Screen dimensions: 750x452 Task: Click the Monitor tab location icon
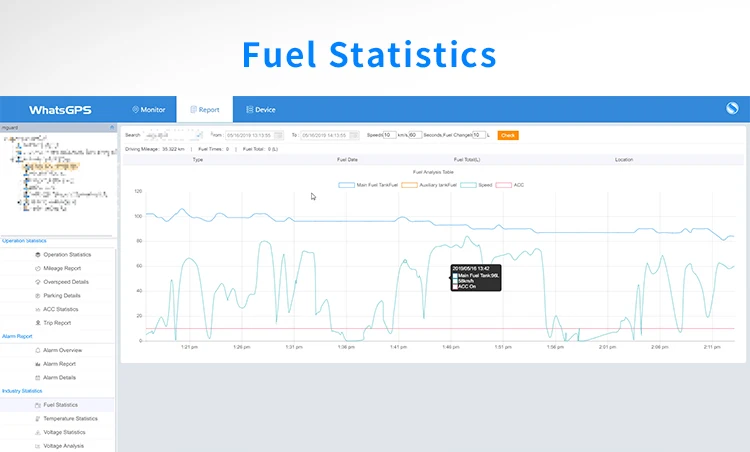pyautogui.click(x=135, y=110)
